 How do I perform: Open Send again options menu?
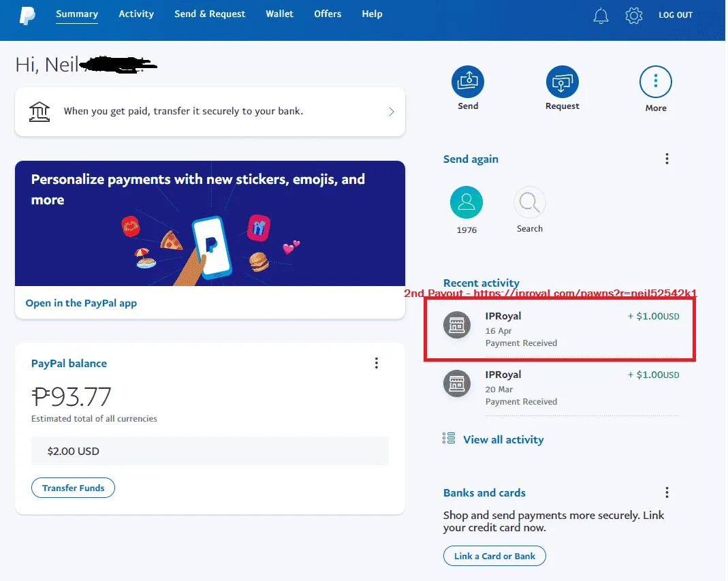pos(667,159)
